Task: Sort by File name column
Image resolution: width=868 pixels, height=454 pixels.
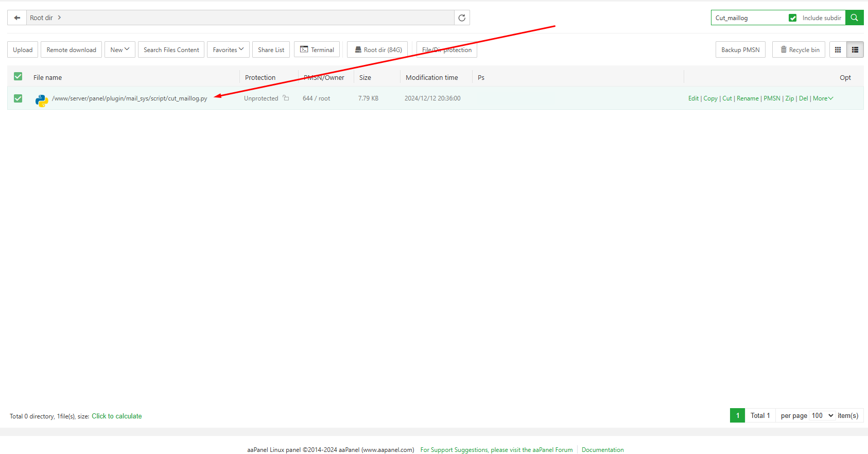Action: coord(47,77)
